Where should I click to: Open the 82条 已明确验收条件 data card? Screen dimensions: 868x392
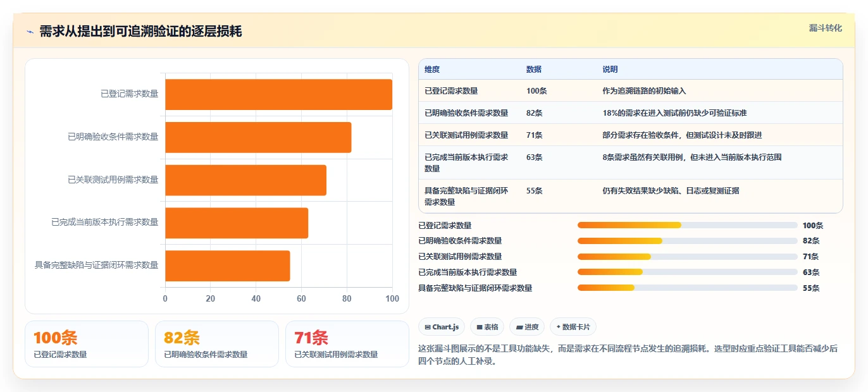coord(217,344)
